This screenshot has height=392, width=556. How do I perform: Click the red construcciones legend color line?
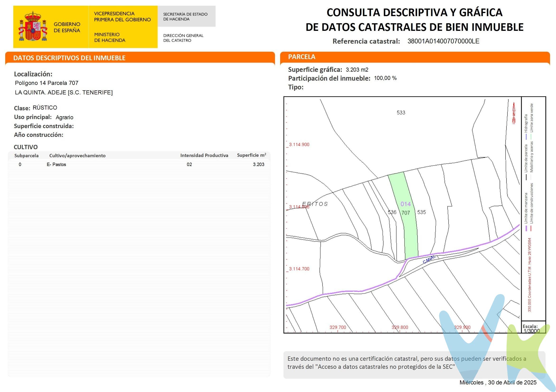(531, 228)
